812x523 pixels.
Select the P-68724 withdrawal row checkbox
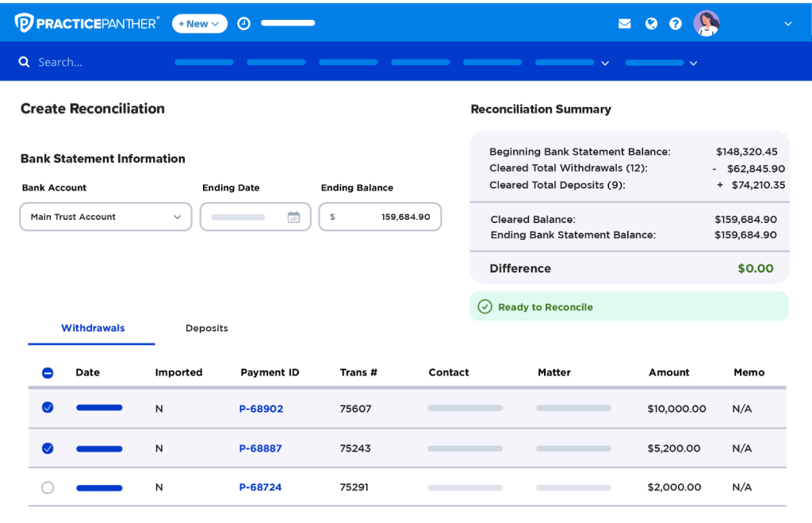(48, 487)
